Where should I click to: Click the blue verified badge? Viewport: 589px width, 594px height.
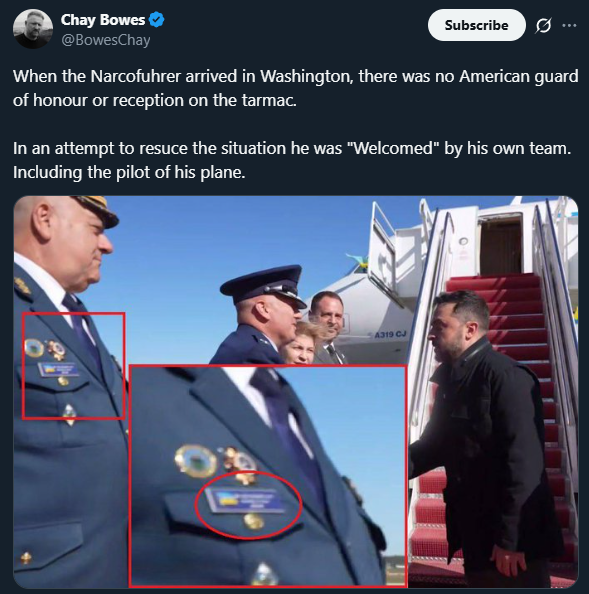point(156,20)
